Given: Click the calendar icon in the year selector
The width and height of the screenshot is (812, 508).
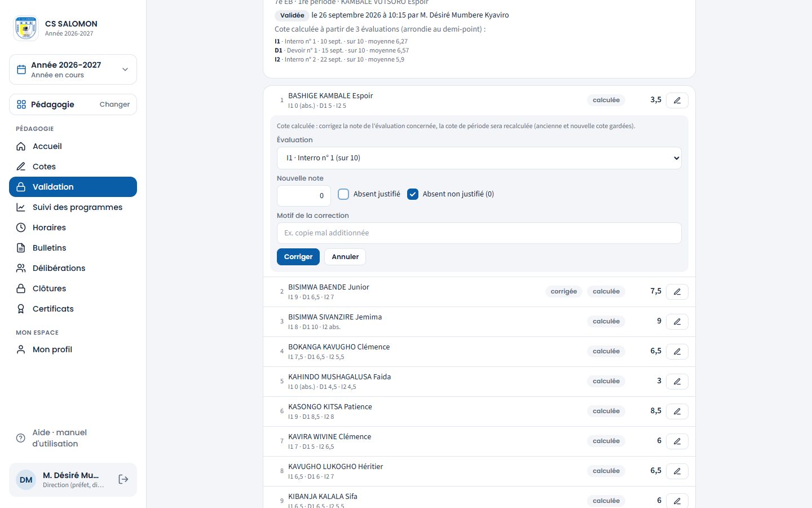Looking at the screenshot, I should coord(21,69).
